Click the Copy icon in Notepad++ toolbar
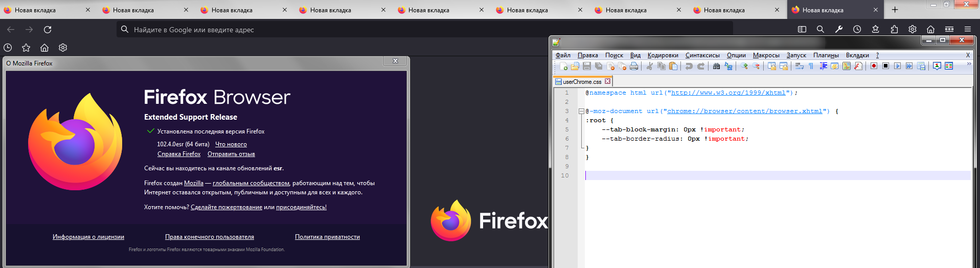This screenshot has height=268, width=980. point(662,66)
